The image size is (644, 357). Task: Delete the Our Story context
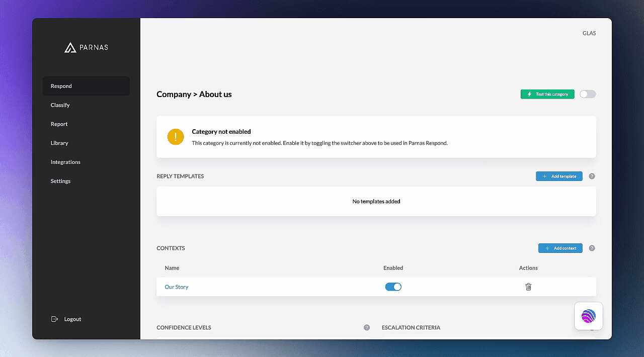528,287
